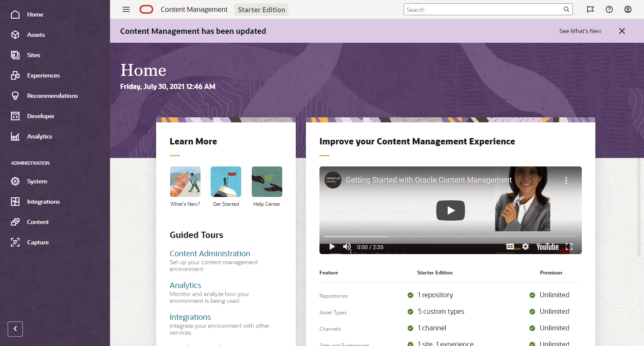Open the Recommendations lightbulb icon
The height and width of the screenshot is (346, 644).
[15, 96]
